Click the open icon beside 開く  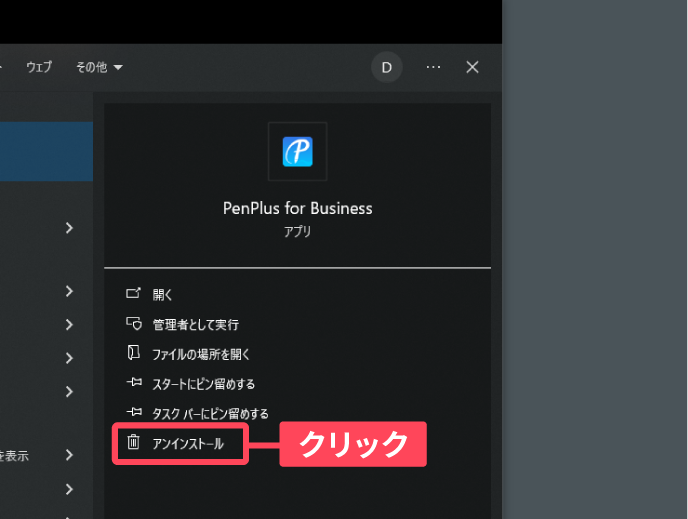point(133,293)
